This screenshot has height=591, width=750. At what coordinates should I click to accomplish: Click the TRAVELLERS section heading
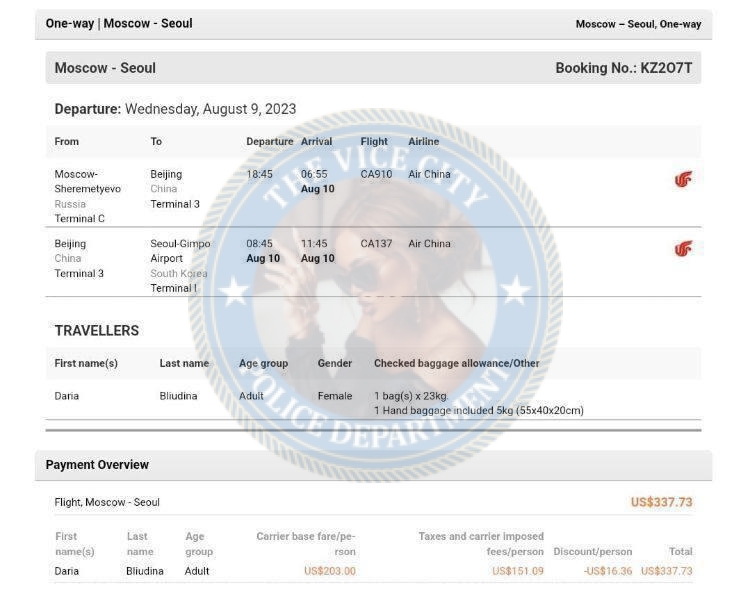click(x=97, y=331)
